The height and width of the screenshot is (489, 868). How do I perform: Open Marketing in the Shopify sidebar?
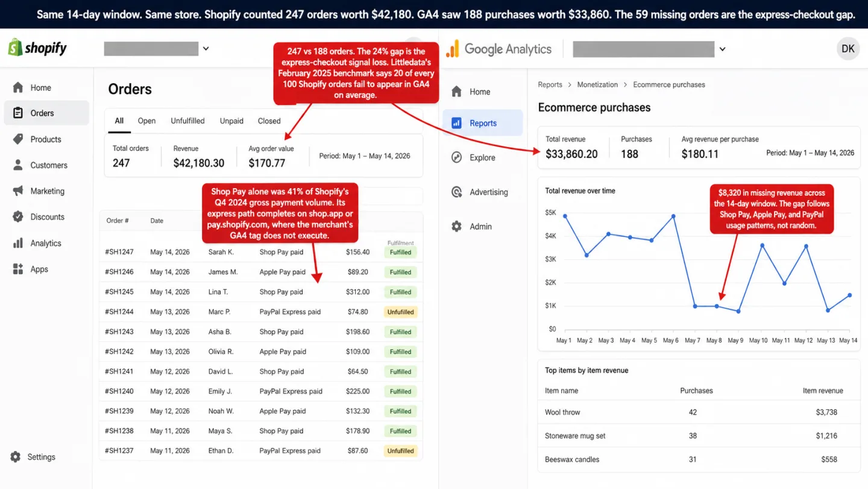click(x=47, y=191)
